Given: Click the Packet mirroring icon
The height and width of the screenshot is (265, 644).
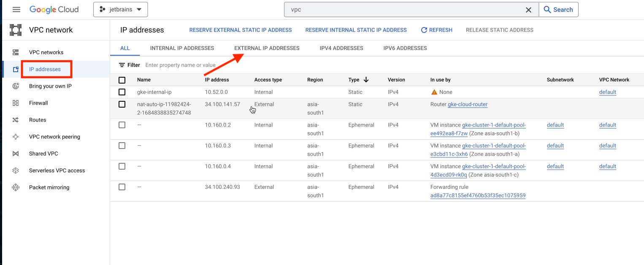Looking at the screenshot, I should coord(16,187).
